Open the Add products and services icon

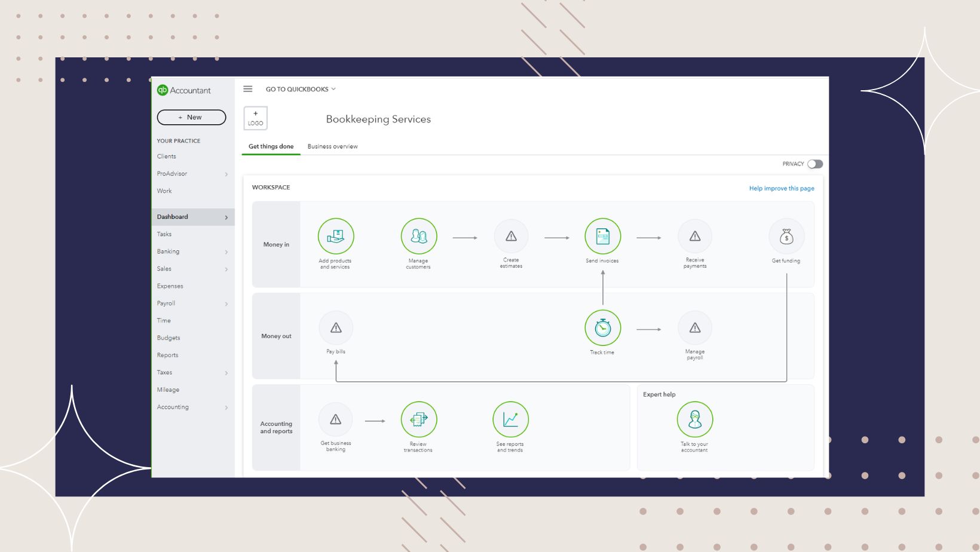[336, 236]
